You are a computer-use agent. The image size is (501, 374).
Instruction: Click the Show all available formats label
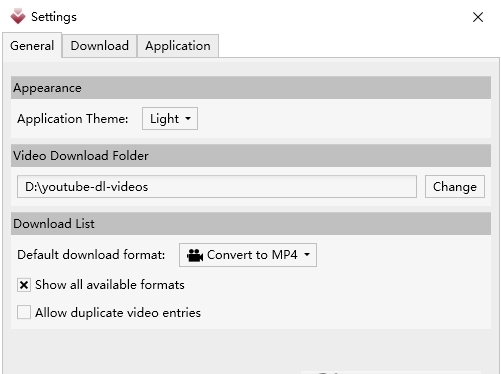(x=110, y=285)
